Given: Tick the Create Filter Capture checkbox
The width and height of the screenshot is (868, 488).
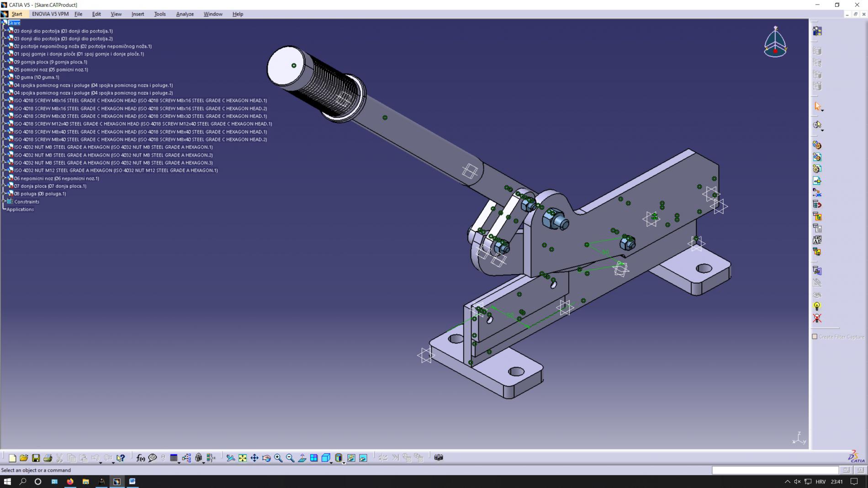Looking at the screenshot, I should click(815, 337).
